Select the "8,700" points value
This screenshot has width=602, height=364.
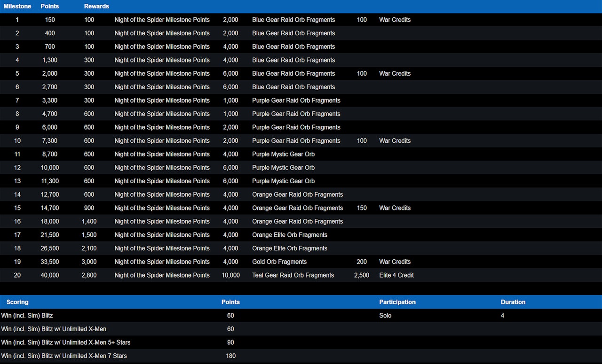[50, 154]
